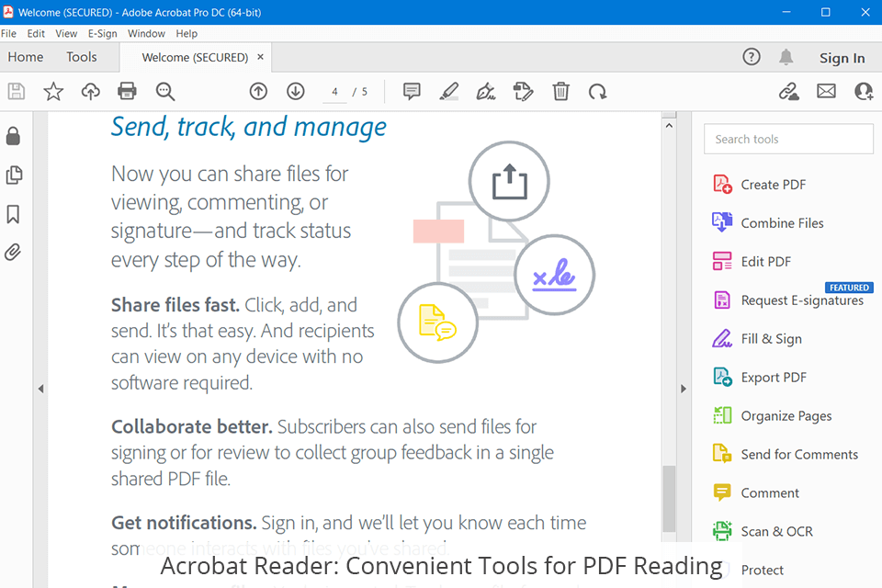The width and height of the screenshot is (882, 588).
Task: Close the Welcome (SECURED) tab
Action: 260,57
